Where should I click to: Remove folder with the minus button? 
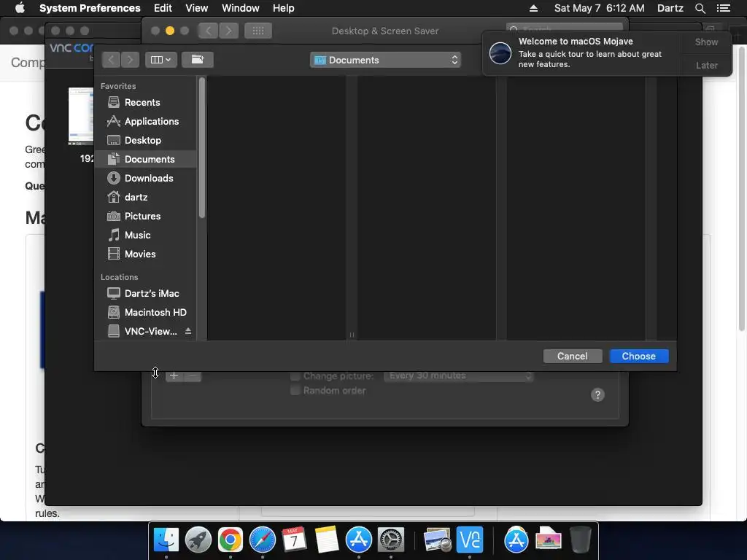(x=193, y=376)
